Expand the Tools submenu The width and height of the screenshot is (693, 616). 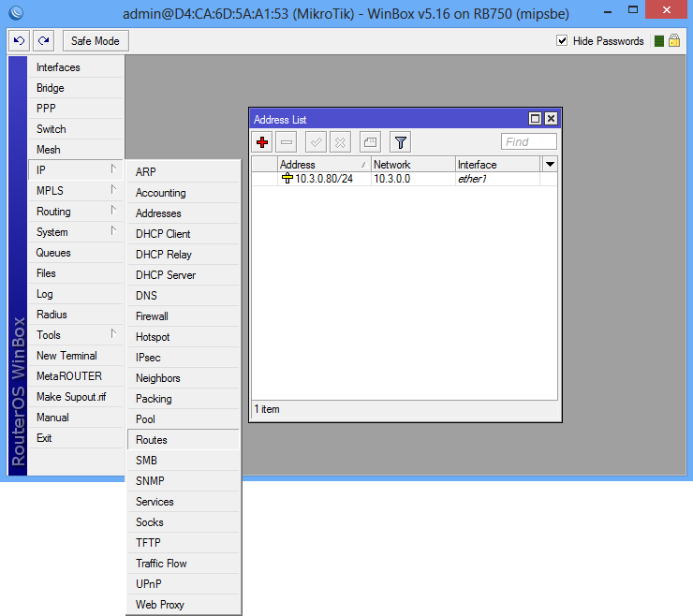76,335
